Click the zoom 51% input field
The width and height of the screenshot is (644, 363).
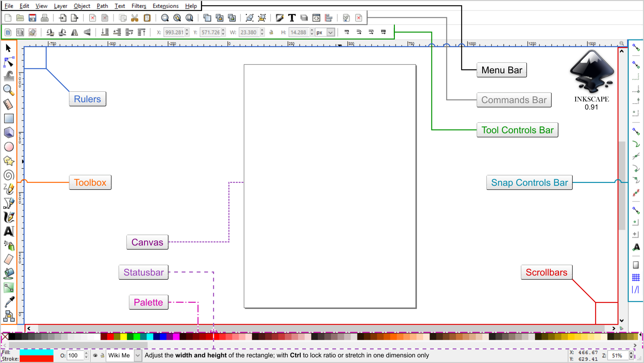619,355
